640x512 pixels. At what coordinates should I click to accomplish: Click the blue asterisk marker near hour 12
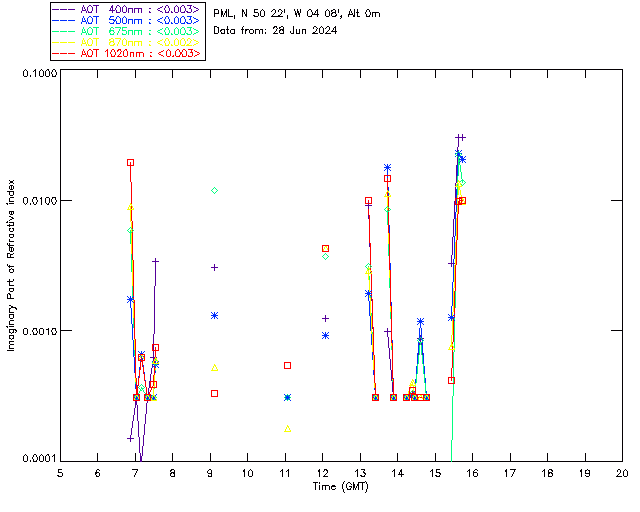pos(325,336)
